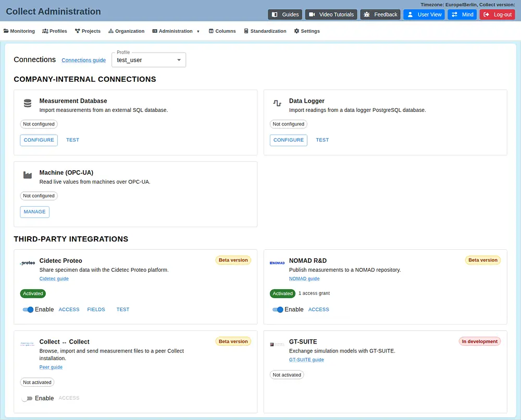
Task: Click the '1 access grant' text
Action: [314, 293]
